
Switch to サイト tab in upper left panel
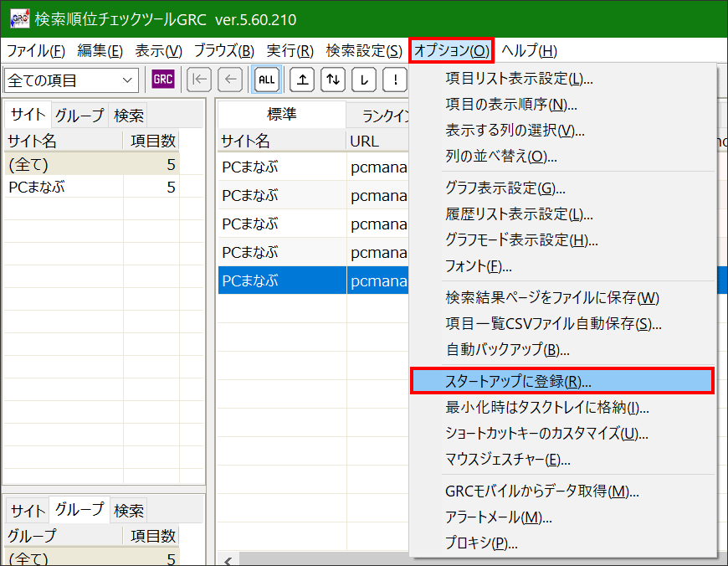[x=28, y=115]
